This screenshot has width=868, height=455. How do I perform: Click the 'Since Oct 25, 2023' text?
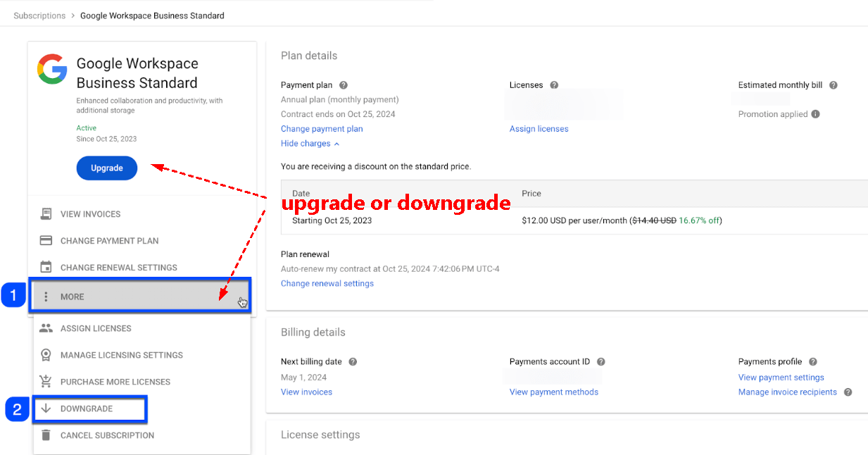(x=106, y=139)
